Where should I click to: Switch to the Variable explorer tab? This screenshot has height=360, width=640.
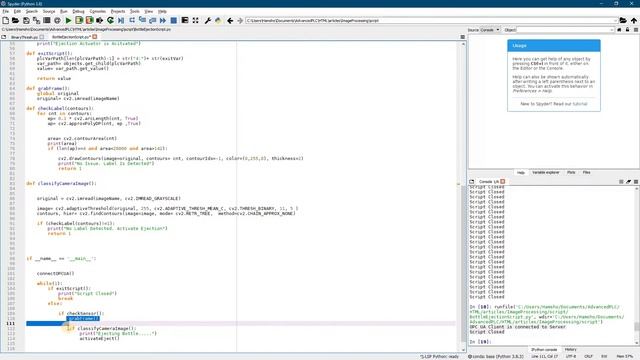coord(546,173)
